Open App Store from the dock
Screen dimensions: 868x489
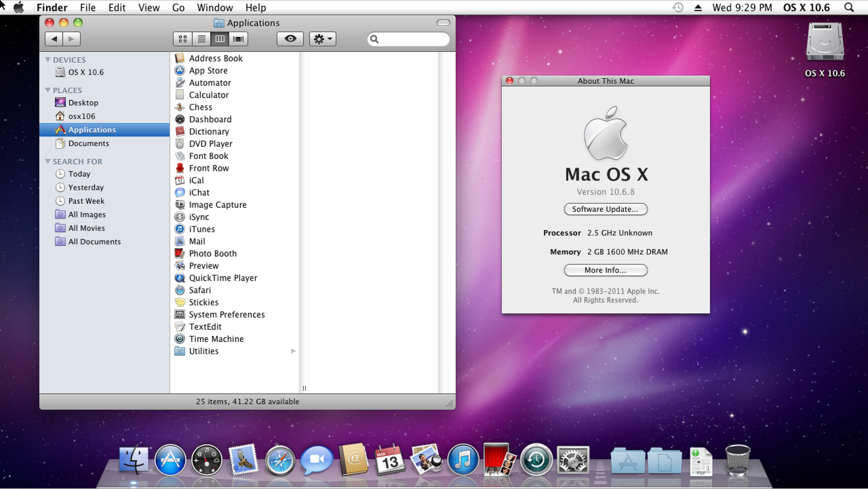pyautogui.click(x=171, y=459)
